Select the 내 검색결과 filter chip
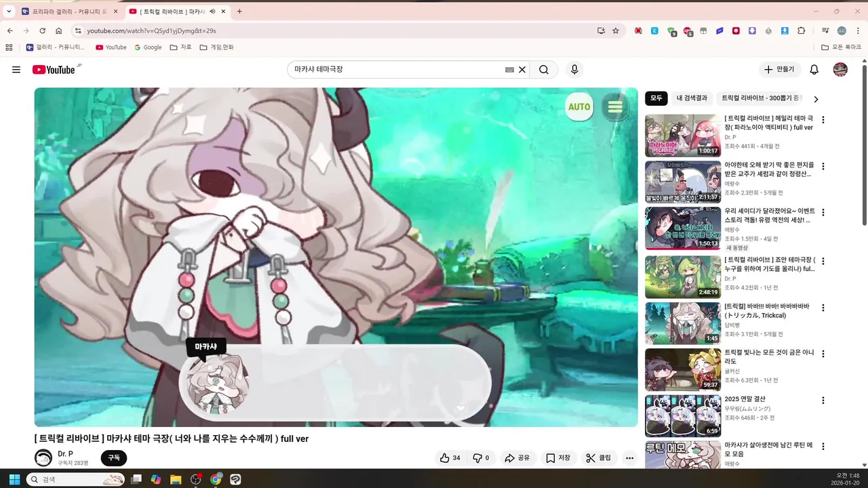Screen dimensions: 868x488 pos(692,98)
